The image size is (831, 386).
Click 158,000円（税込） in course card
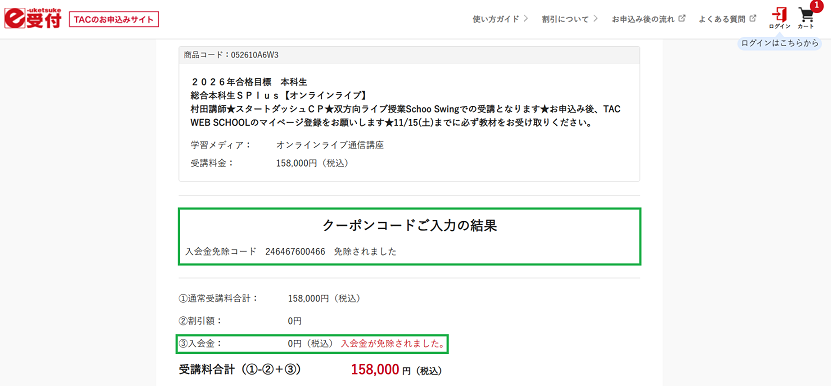pyautogui.click(x=312, y=163)
